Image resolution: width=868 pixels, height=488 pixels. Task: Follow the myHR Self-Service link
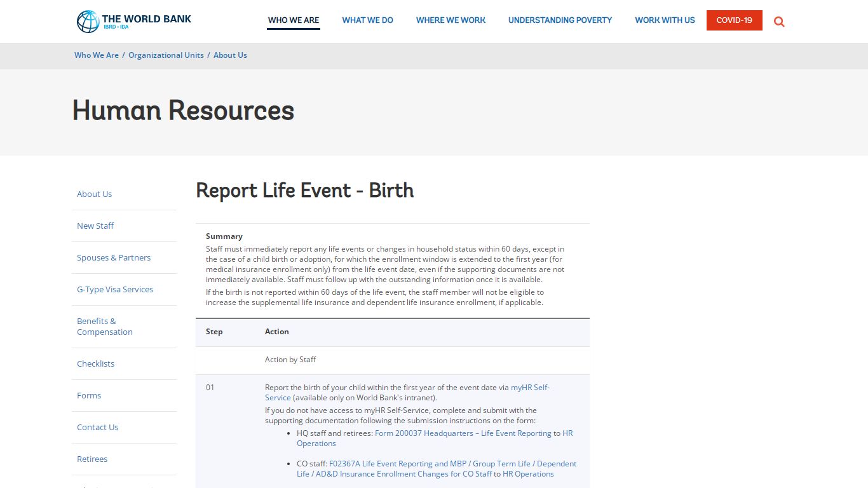click(x=530, y=388)
